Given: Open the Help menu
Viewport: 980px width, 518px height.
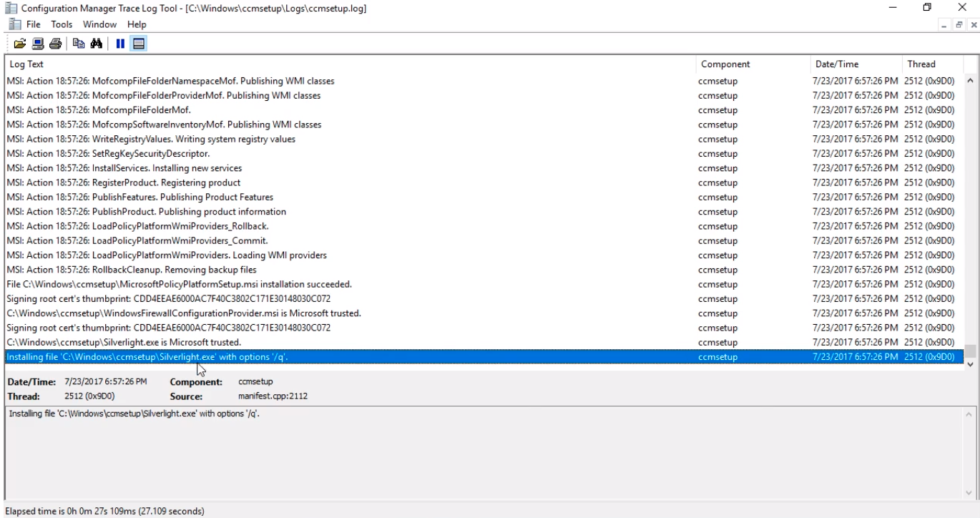Looking at the screenshot, I should pyautogui.click(x=137, y=24).
